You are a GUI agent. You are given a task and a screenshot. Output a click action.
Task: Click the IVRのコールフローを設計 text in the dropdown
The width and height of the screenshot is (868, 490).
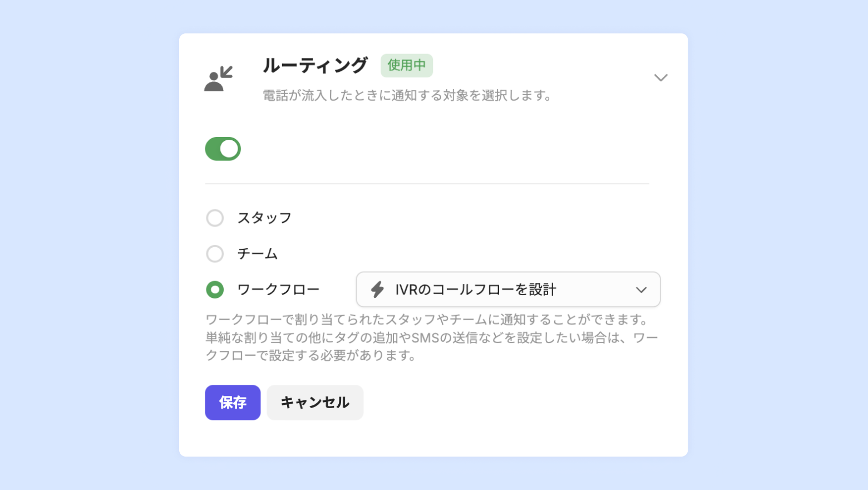point(476,290)
